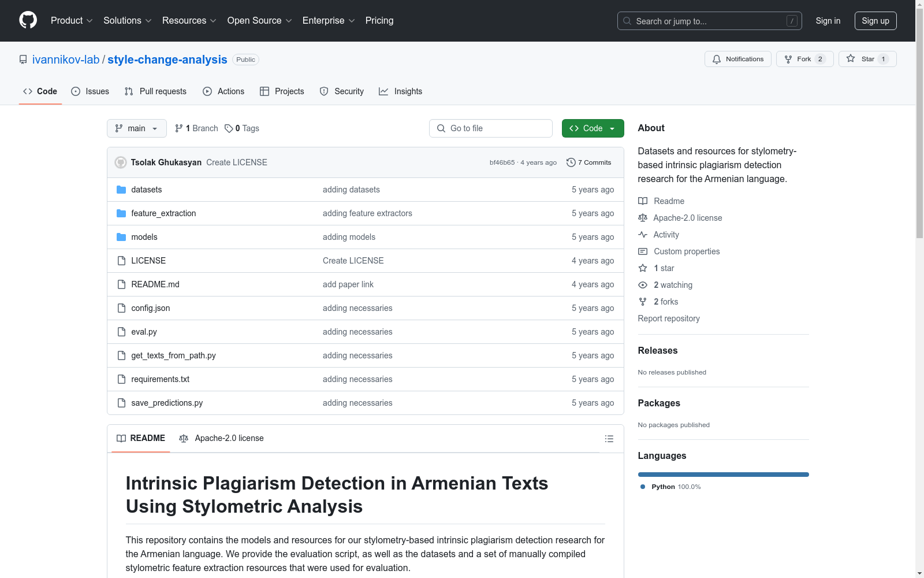The height and width of the screenshot is (578, 924).
Task: Click the eval.py file icon
Action: (121, 332)
